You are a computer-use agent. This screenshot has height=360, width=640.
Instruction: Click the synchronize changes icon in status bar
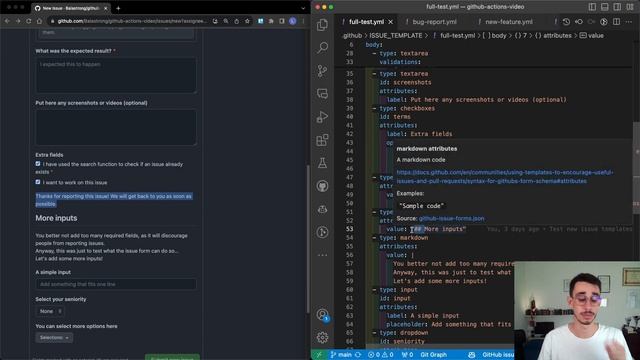[x=358, y=355]
